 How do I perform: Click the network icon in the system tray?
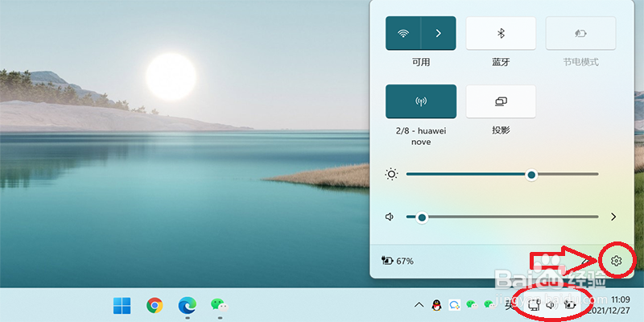coord(534,305)
